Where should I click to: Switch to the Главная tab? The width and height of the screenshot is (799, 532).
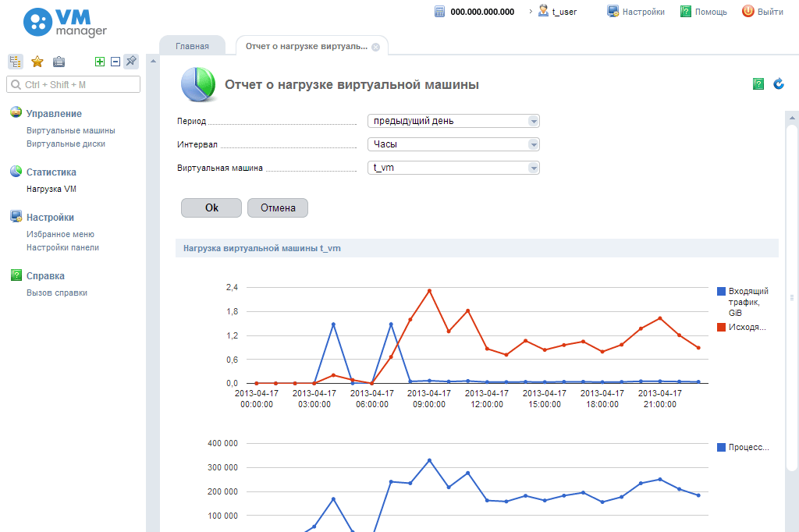coord(193,46)
